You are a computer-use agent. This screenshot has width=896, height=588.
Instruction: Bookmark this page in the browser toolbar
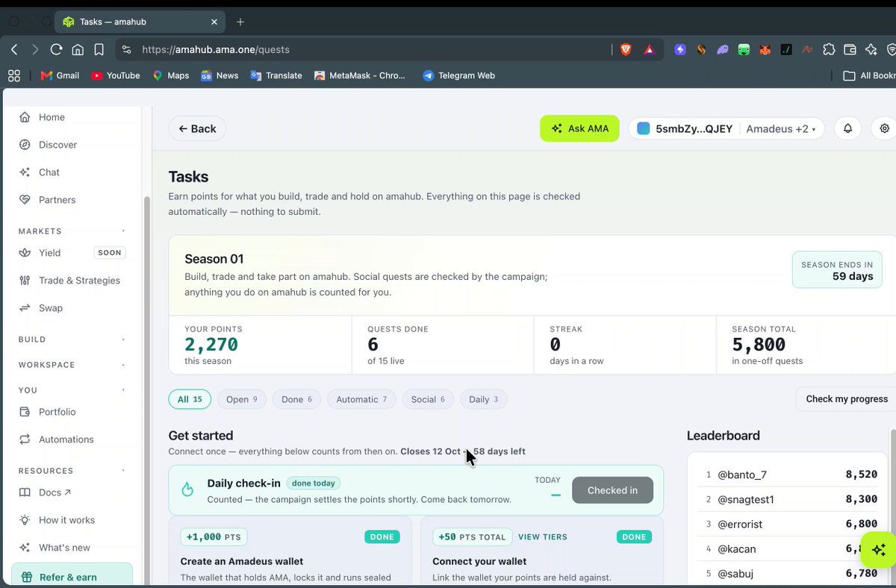click(x=99, y=49)
